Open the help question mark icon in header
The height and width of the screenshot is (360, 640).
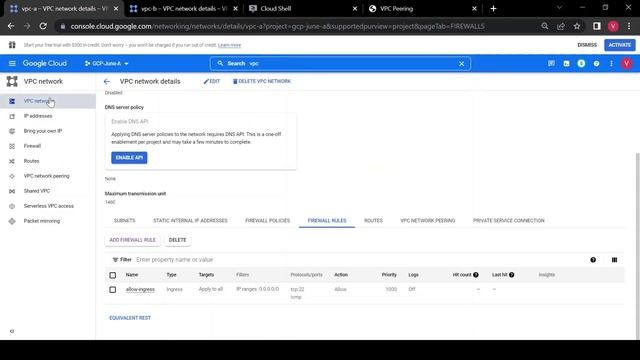point(596,64)
